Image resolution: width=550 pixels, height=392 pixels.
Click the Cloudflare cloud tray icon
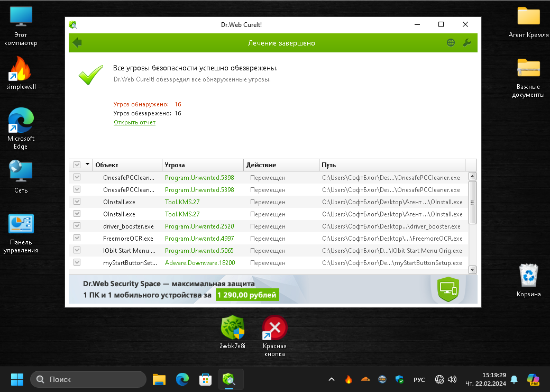point(365,379)
